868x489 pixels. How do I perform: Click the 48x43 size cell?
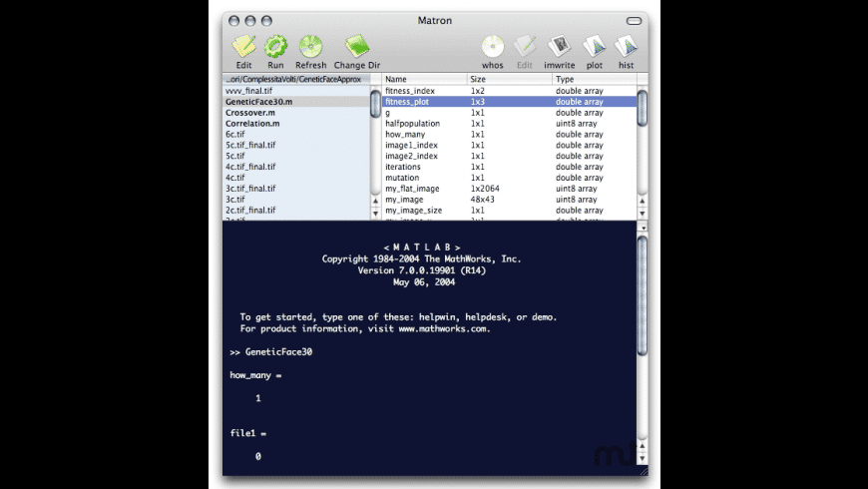(482, 200)
